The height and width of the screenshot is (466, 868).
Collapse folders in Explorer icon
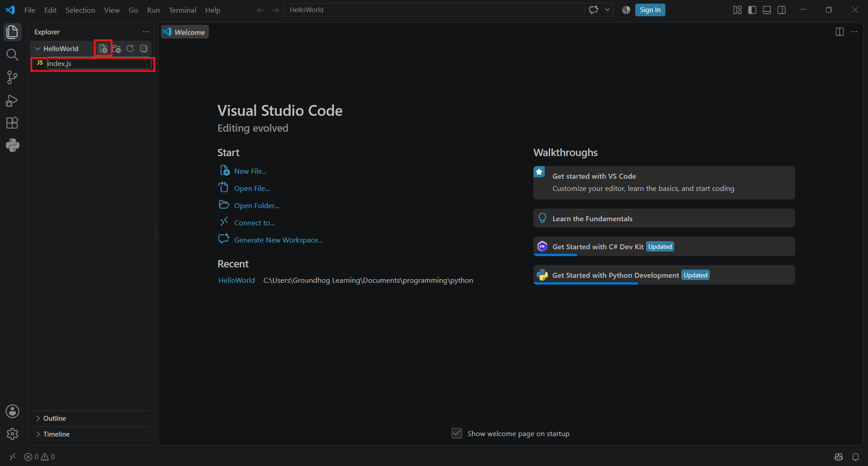coord(144,48)
